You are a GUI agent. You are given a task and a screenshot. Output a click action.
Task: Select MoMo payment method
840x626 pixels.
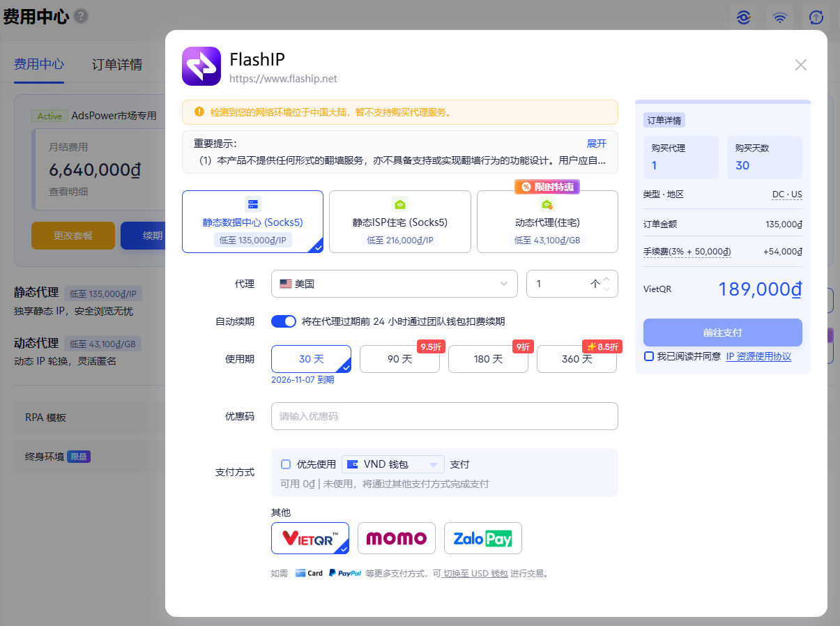397,538
